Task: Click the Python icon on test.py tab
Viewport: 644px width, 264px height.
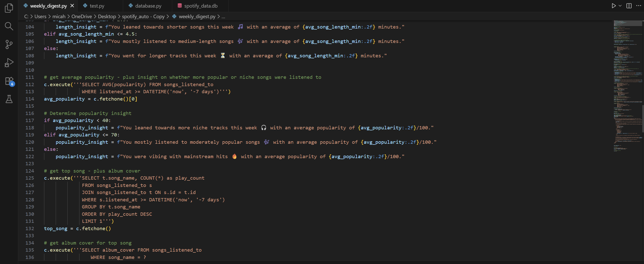Action: click(85, 6)
